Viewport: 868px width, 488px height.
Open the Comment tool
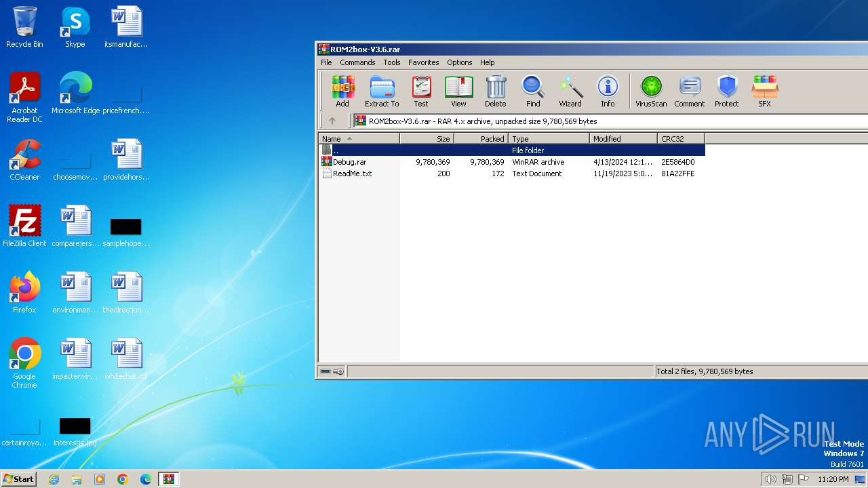[x=690, y=91]
